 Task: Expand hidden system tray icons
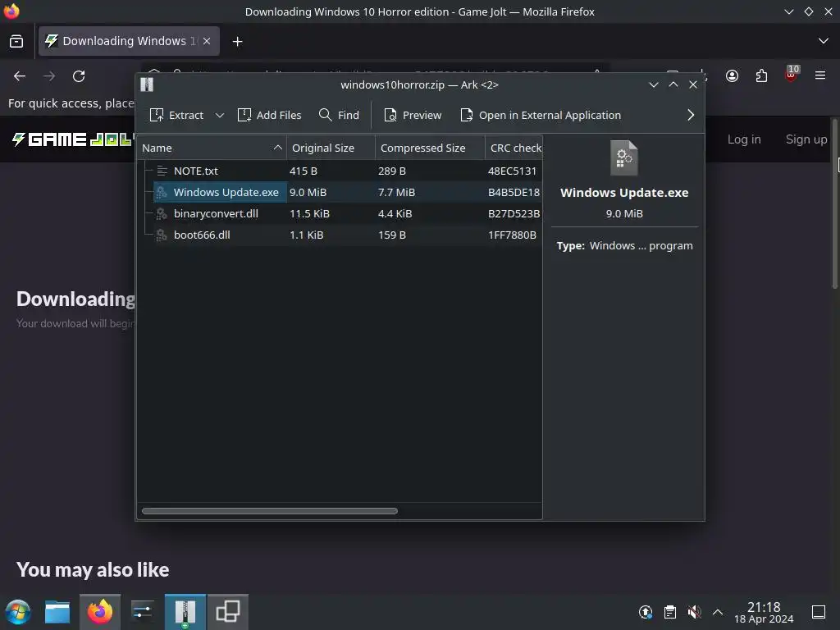click(718, 612)
